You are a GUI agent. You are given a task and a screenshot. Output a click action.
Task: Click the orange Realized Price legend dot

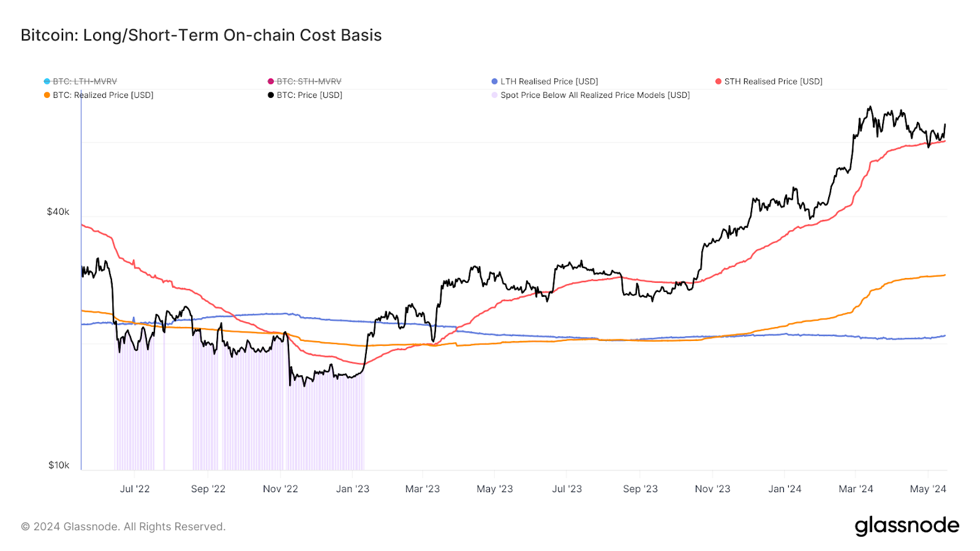pos(47,95)
